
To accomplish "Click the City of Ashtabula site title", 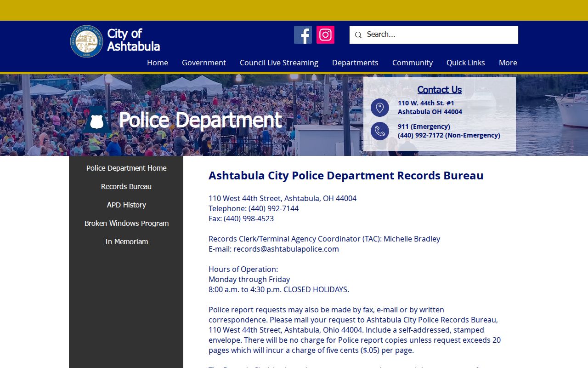I will (x=133, y=40).
